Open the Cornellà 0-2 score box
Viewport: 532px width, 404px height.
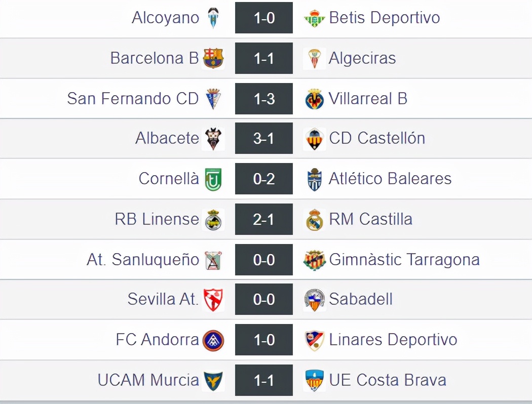[x=264, y=179]
